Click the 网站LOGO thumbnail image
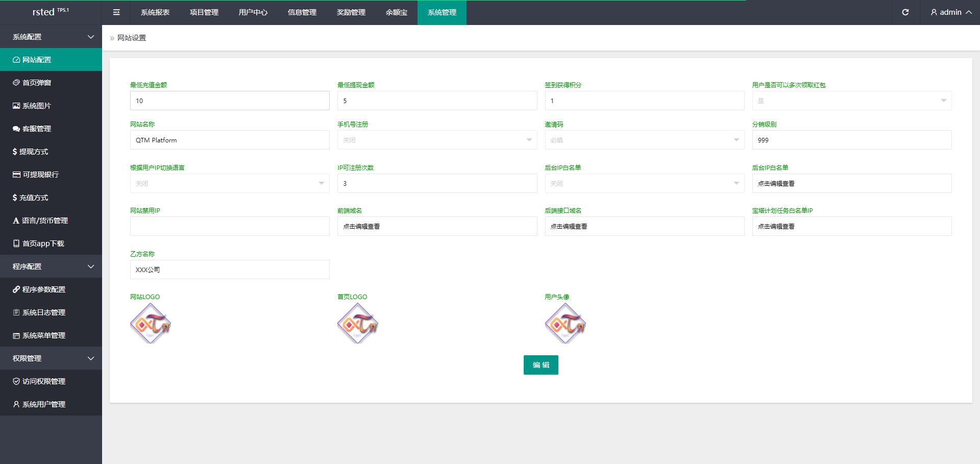Screen dimensions: 980x464 [x=151, y=323]
